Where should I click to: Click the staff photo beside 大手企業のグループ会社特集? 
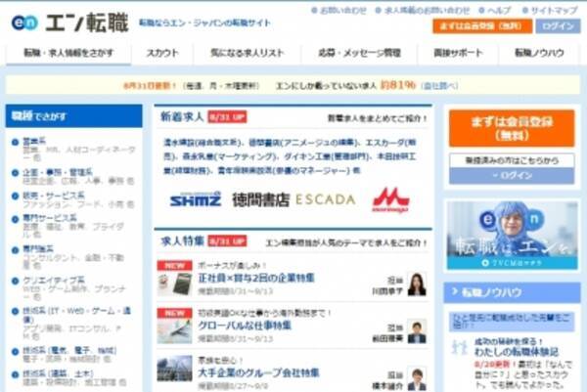click(417, 379)
